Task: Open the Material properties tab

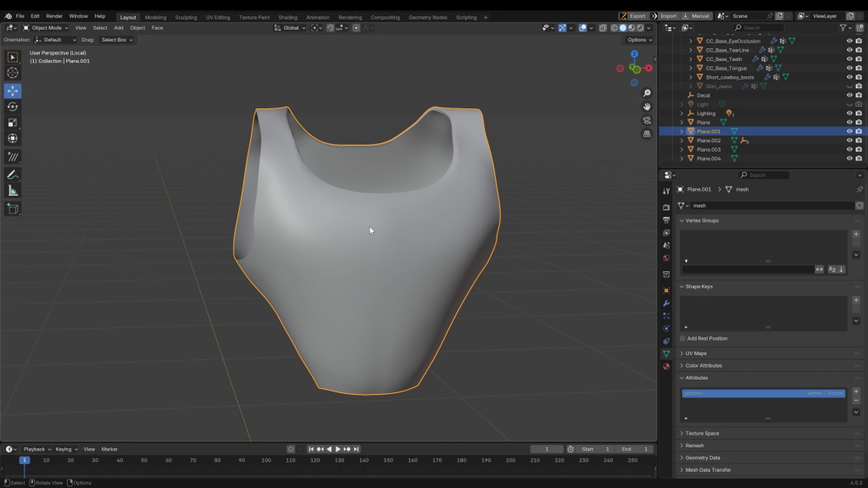Action: 666,366
